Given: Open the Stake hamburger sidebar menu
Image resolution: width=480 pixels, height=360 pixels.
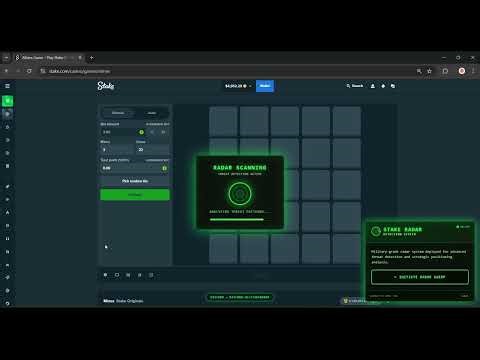Looking at the screenshot, I should click(x=7, y=86).
